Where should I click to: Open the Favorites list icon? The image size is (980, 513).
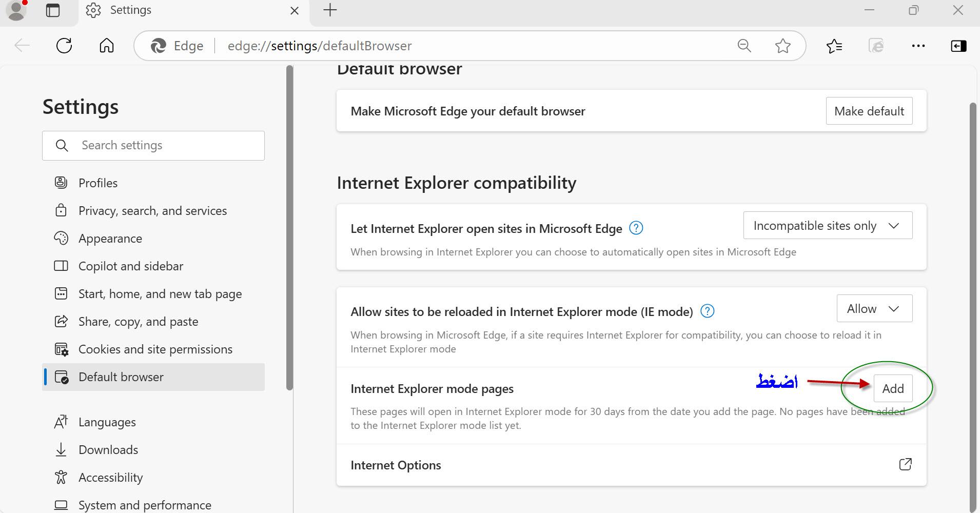(x=834, y=46)
